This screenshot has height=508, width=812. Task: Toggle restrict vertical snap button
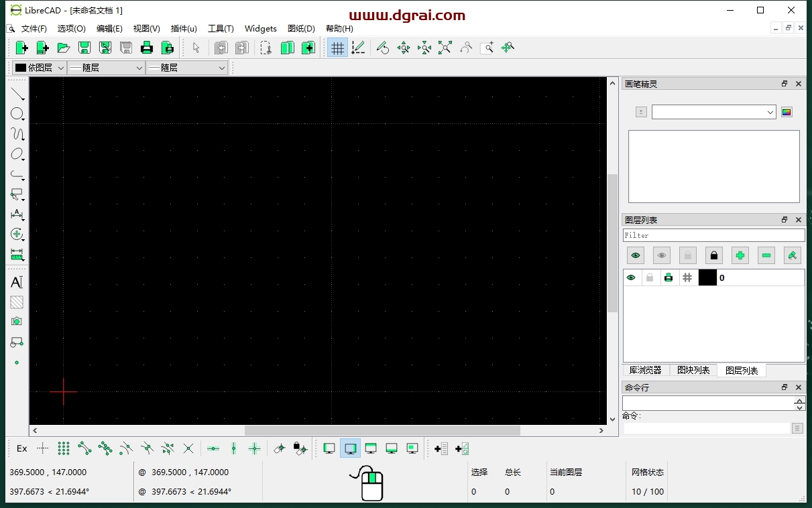(x=234, y=449)
